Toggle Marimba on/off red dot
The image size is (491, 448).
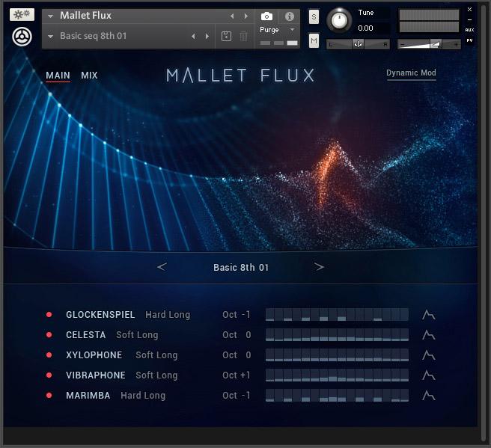click(x=49, y=396)
